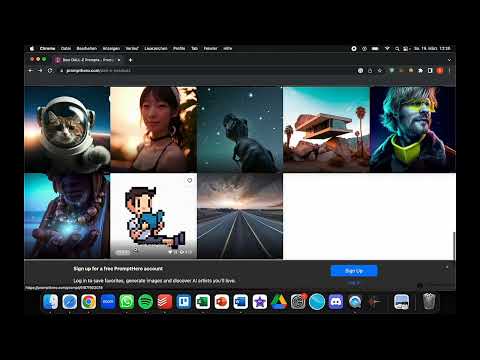This screenshot has width=480, height=360.
Task: Expand the tab search chevron in Chrome
Action: coord(449,60)
